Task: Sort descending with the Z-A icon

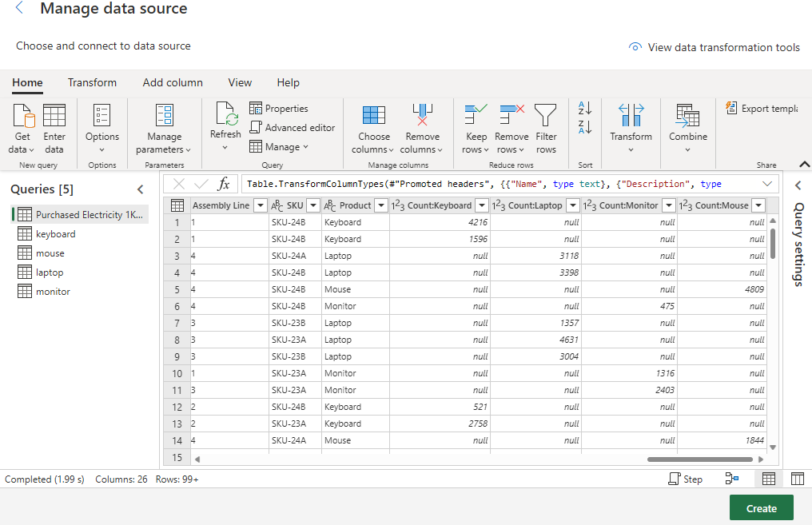Action: click(584, 128)
